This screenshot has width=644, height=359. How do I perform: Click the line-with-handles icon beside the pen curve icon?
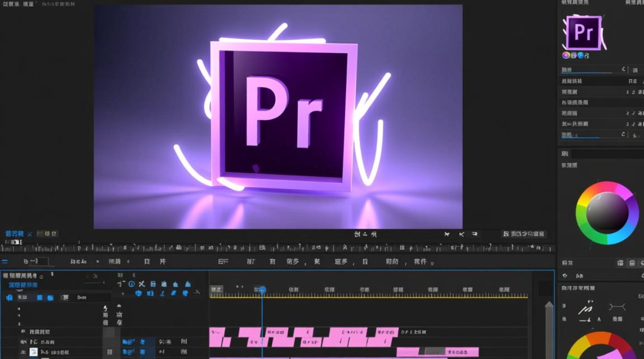[617, 307]
